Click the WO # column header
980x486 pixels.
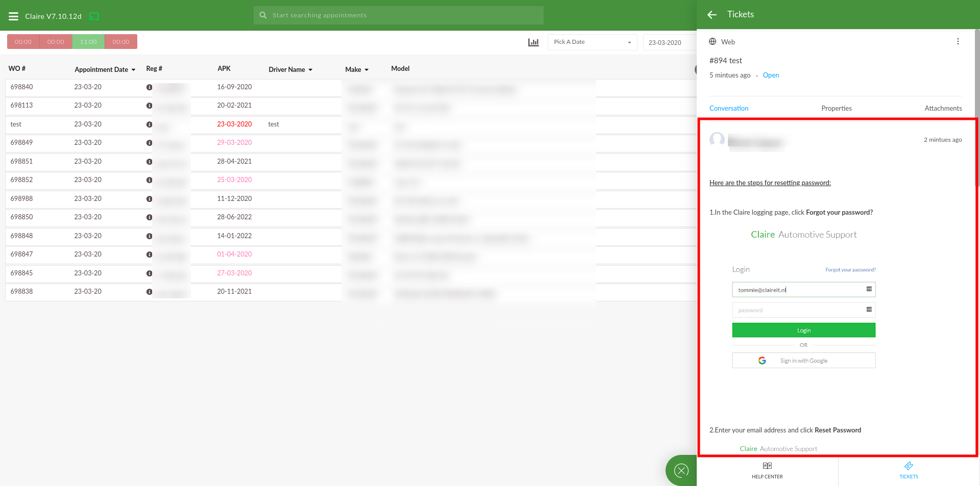click(17, 68)
